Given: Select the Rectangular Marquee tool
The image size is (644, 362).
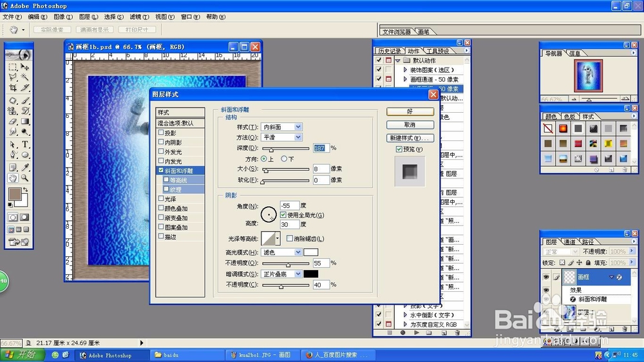Looking at the screenshot, I should [x=13, y=66].
